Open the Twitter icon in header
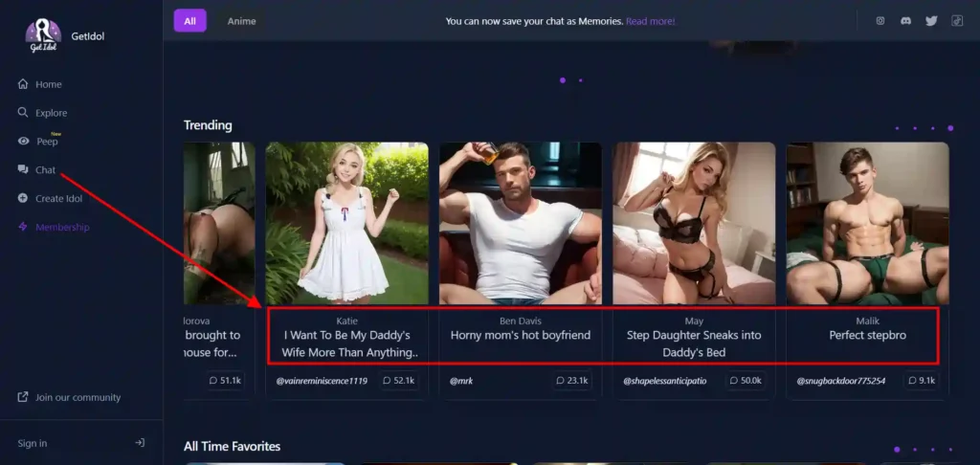Viewport: 980px width, 465px height. (x=931, y=21)
